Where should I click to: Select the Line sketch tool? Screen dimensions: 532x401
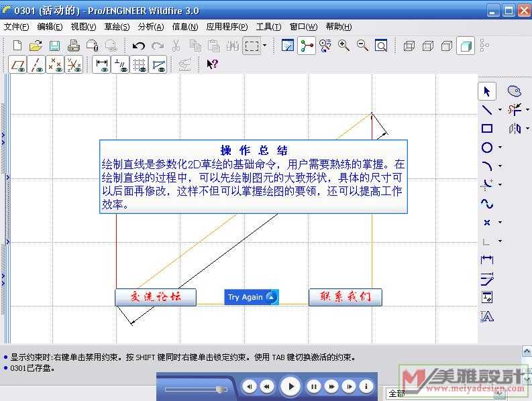pos(487,110)
